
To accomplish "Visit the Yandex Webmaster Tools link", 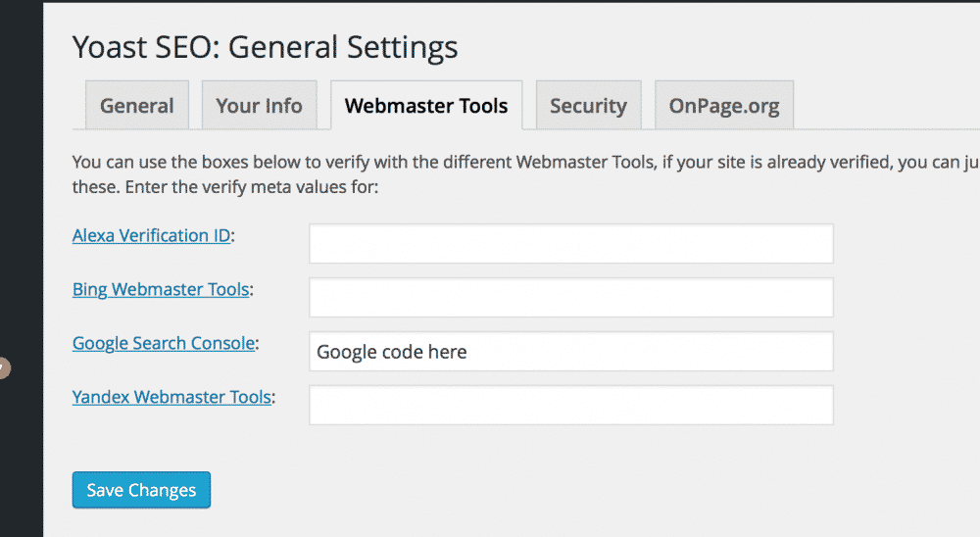I will pyautogui.click(x=171, y=397).
